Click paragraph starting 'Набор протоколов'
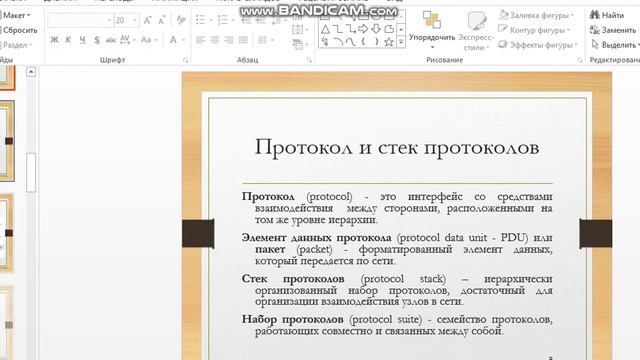Image resolution: width=640 pixels, height=360 pixels. [x=397, y=325]
